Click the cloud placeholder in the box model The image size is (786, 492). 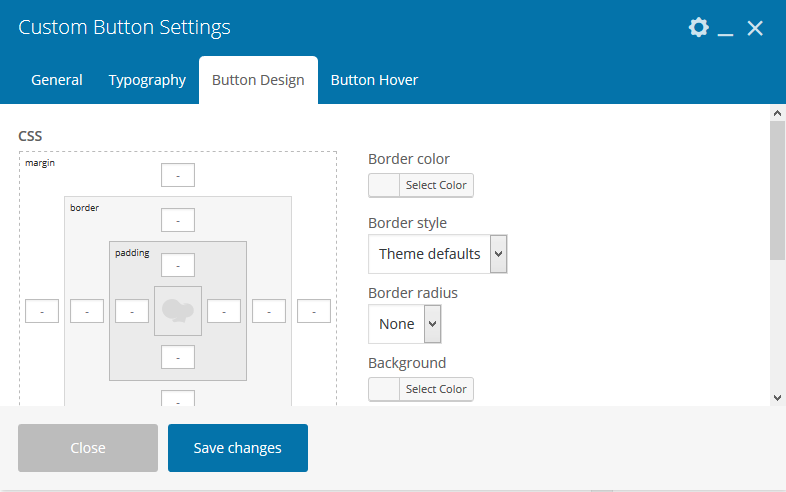pos(178,310)
